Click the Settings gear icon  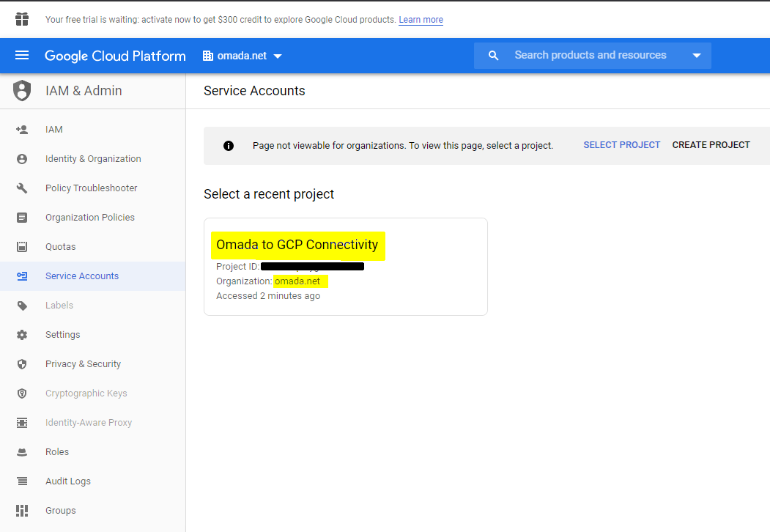click(21, 335)
